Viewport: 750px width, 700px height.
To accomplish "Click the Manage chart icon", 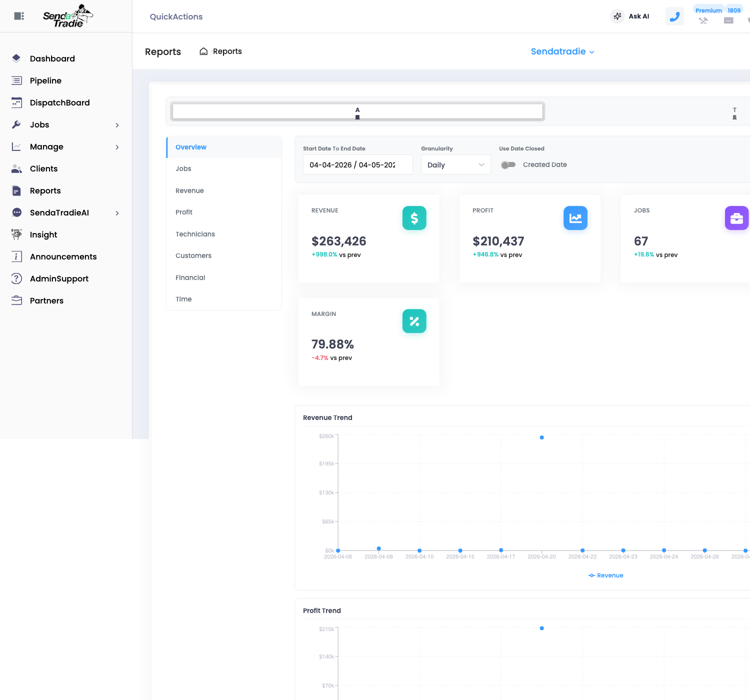I will click(x=16, y=146).
